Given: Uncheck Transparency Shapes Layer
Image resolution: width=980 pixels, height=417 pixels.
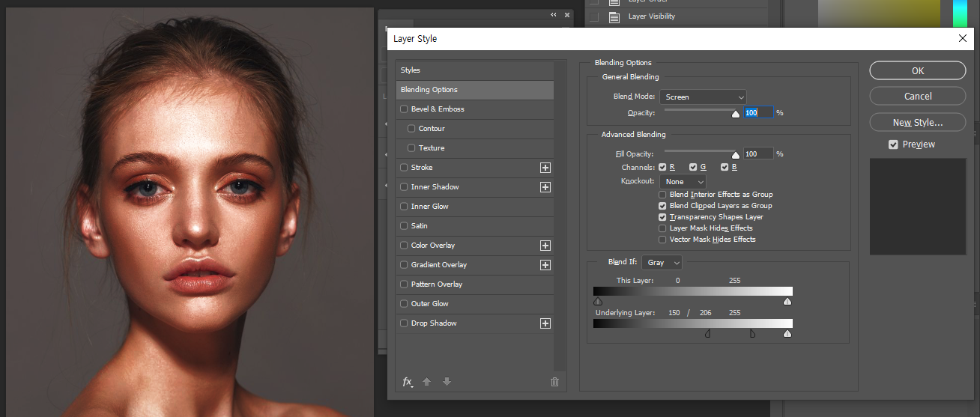Looking at the screenshot, I should [662, 217].
